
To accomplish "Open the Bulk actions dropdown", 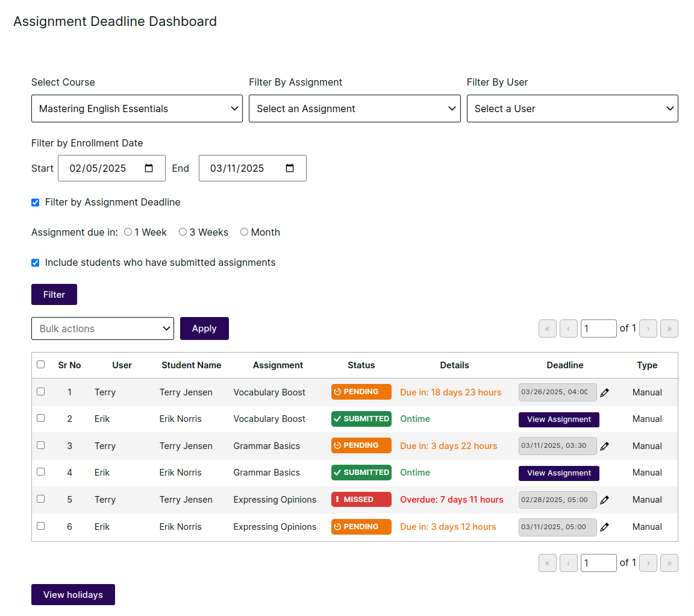I will pos(102,328).
